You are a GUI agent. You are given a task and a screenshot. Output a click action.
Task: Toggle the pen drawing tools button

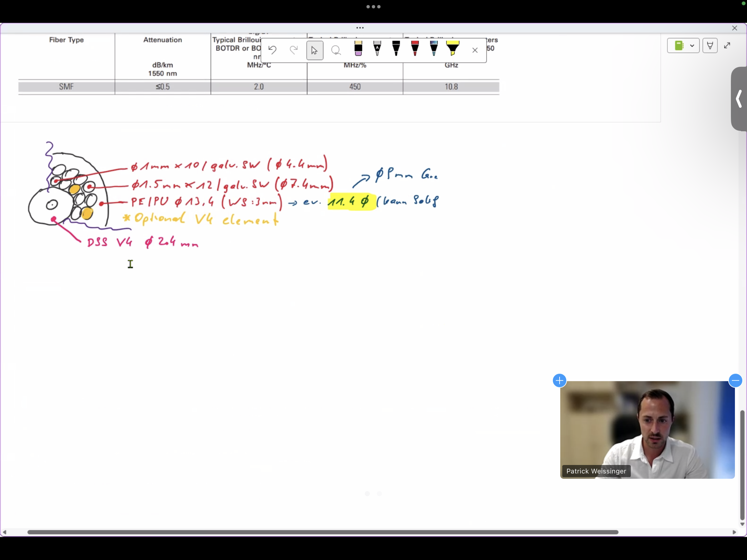(x=710, y=46)
